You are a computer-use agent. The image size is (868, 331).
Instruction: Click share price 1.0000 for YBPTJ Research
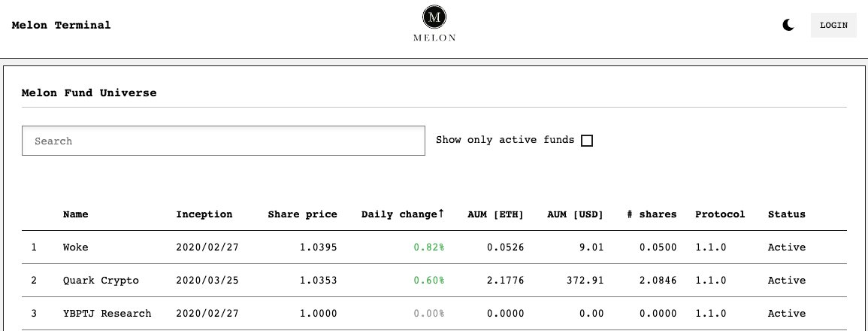pyautogui.click(x=319, y=314)
